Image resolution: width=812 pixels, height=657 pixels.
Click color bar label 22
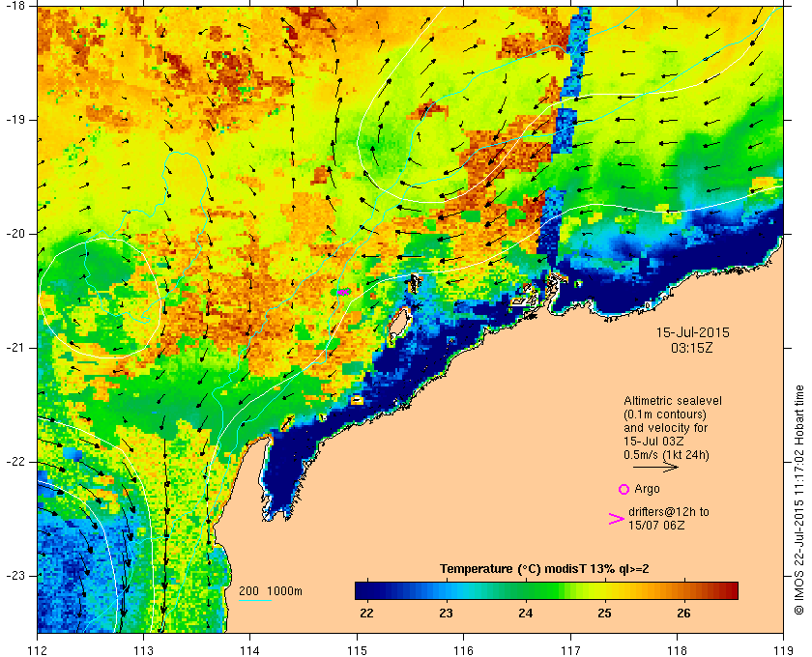point(366,614)
